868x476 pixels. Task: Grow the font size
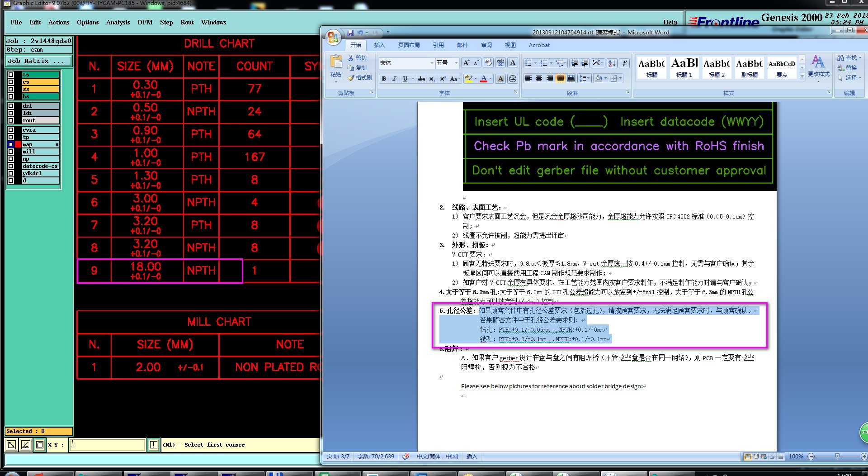(466, 63)
